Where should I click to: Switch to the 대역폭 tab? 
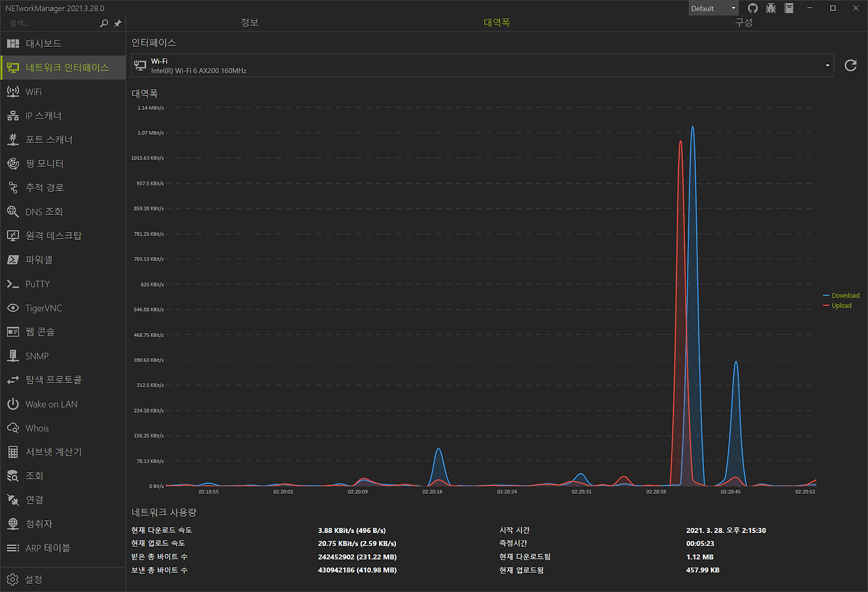(497, 22)
